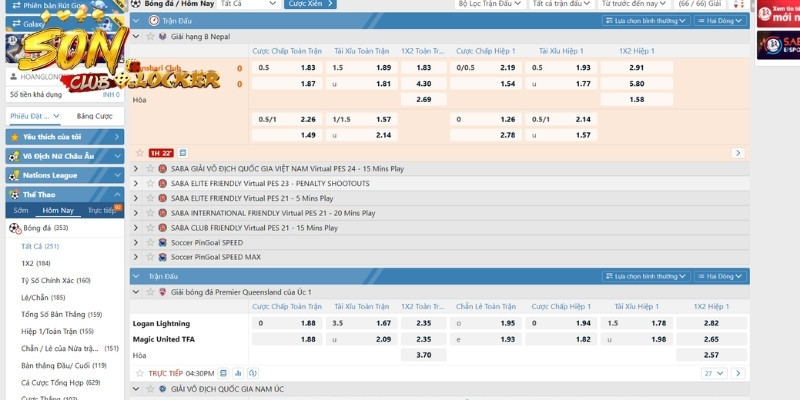Toggle favorite star for GIẢI VÔ ĐỊCH QUỐC GIA NAM ÚC

pos(149,388)
